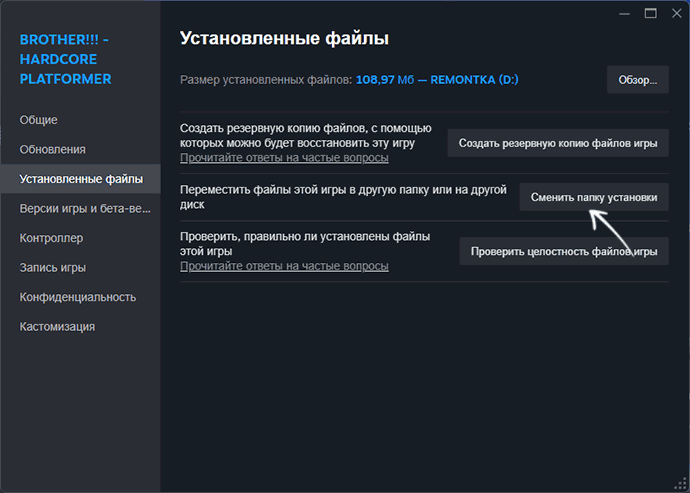This screenshot has height=493, width=690.
Task: Close the properties window
Action: (x=677, y=14)
